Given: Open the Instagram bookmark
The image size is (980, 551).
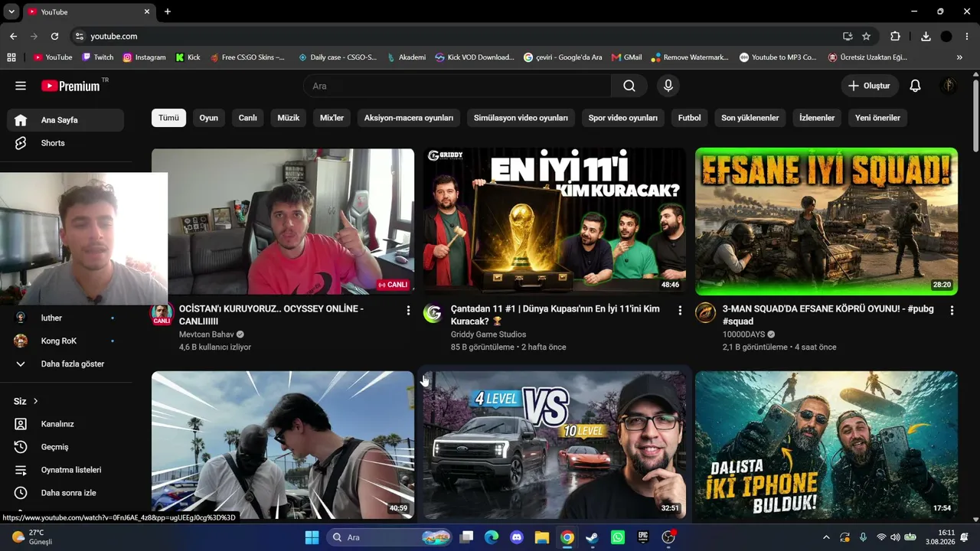Looking at the screenshot, I should (x=144, y=57).
